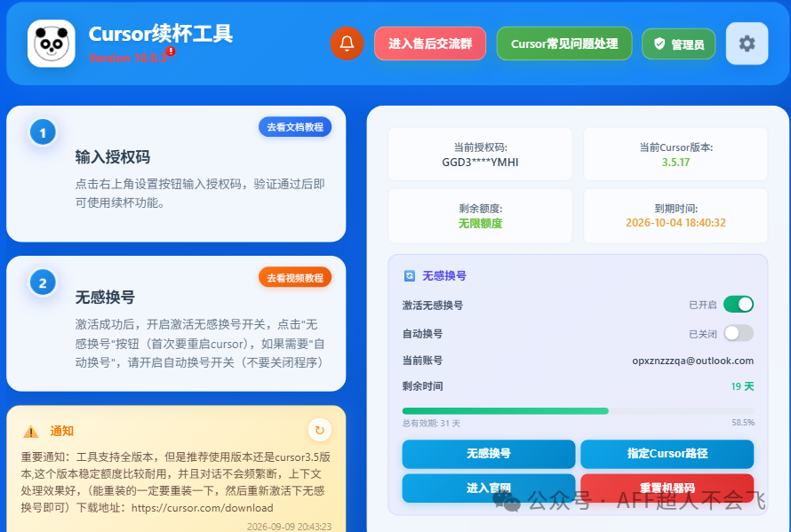Screen dimensions: 791x532
Task: Enable the 自动换号 switch
Action: [738, 333]
